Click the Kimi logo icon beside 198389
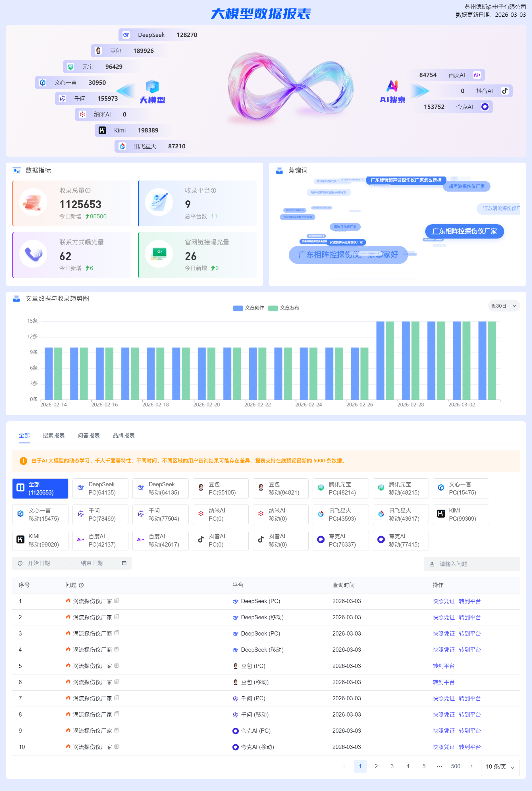 click(103, 130)
